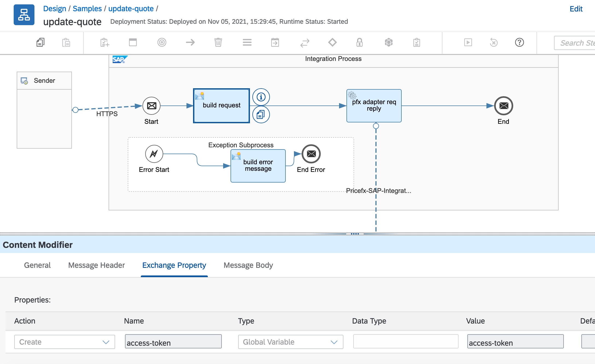This screenshot has width=595, height=364.
Task: Click the trash delete icon in toolbar
Action: coord(218,42)
